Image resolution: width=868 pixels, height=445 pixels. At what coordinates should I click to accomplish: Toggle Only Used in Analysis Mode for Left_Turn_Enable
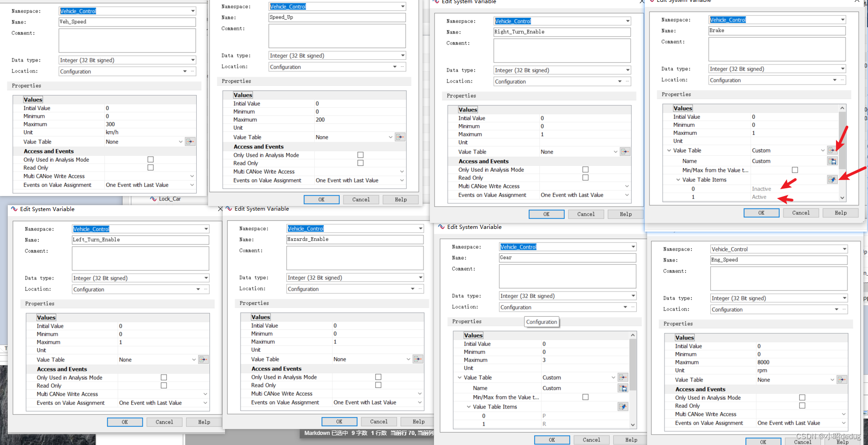coord(164,377)
